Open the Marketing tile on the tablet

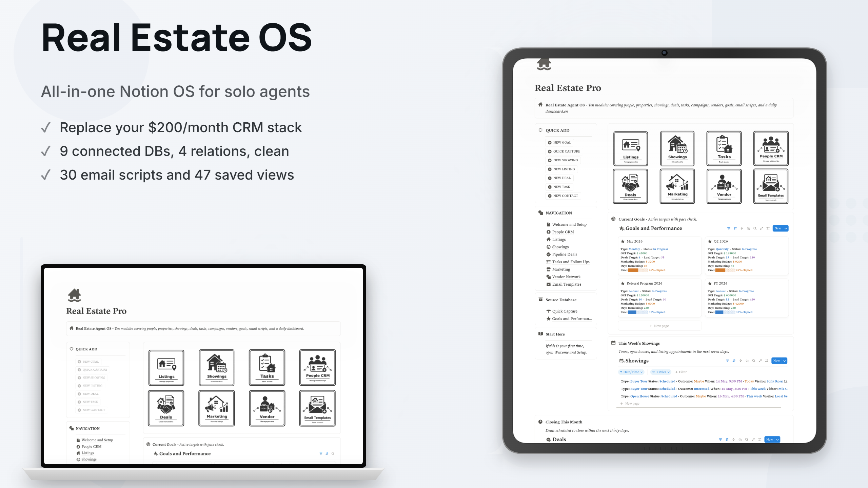click(x=677, y=186)
